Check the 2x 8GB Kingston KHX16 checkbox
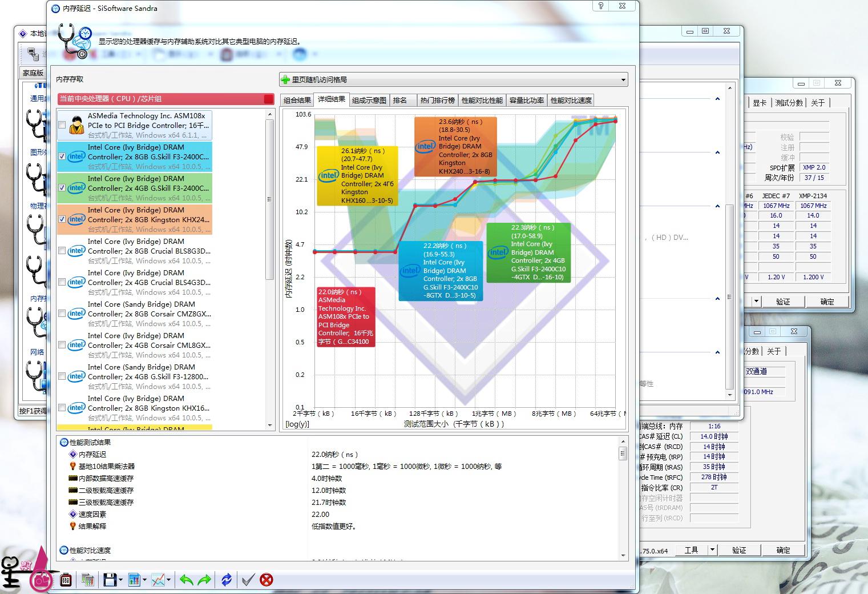Image resolution: width=868 pixels, height=594 pixels. pyautogui.click(x=62, y=408)
